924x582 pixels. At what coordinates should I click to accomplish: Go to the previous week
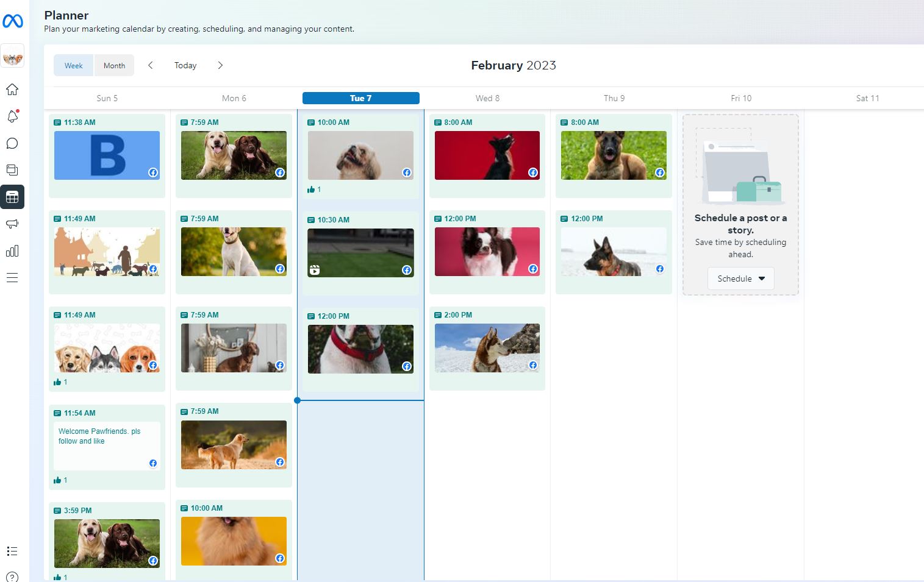[151, 65]
